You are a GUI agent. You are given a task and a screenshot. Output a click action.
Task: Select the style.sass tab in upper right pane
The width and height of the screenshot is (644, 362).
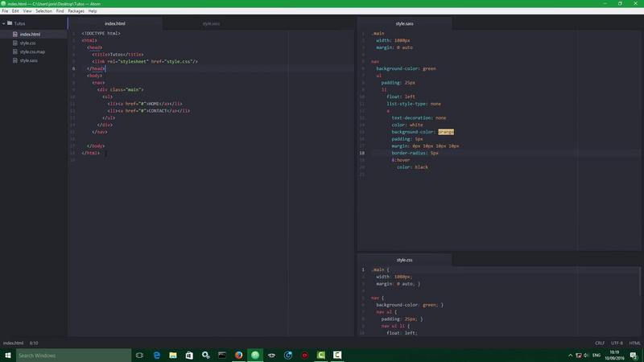(x=405, y=24)
